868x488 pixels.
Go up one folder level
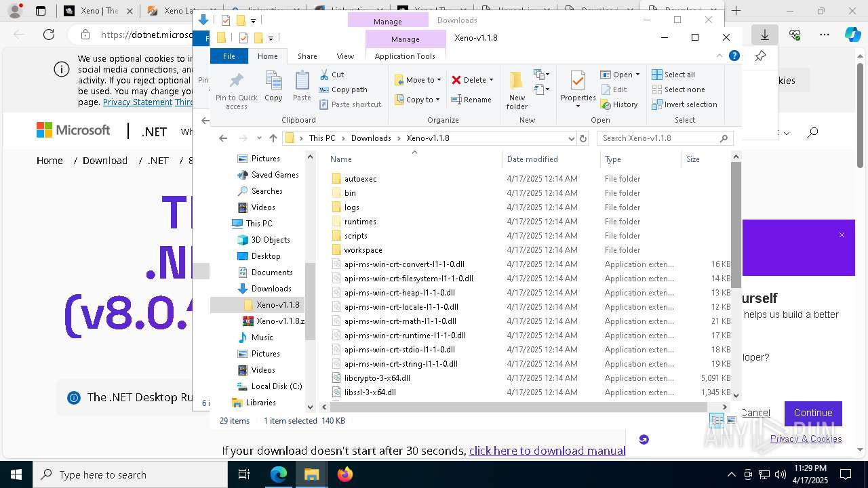point(273,138)
